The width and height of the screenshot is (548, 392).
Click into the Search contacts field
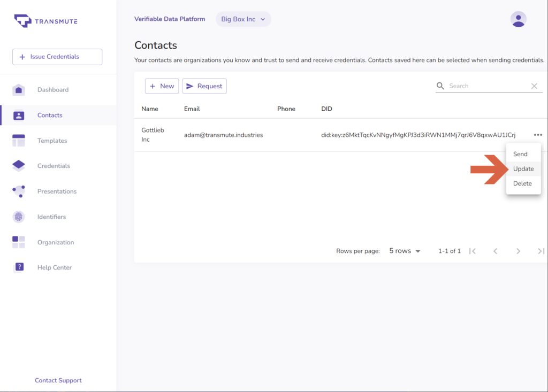click(488, 86)
